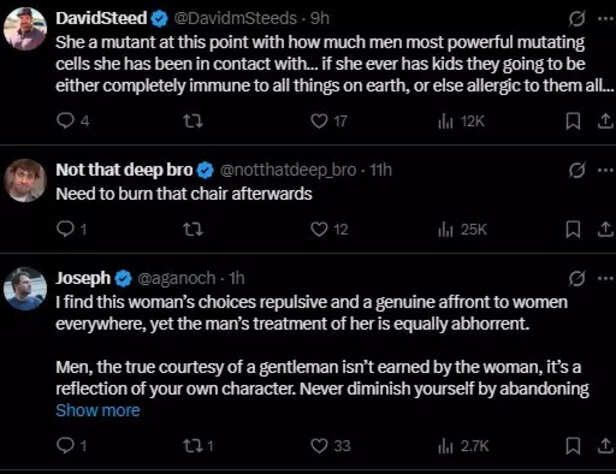The width and height of the screenshot is (616, 474).
Task: Open more options on Joseph's tweet
Action: click(x=603, y=277)
